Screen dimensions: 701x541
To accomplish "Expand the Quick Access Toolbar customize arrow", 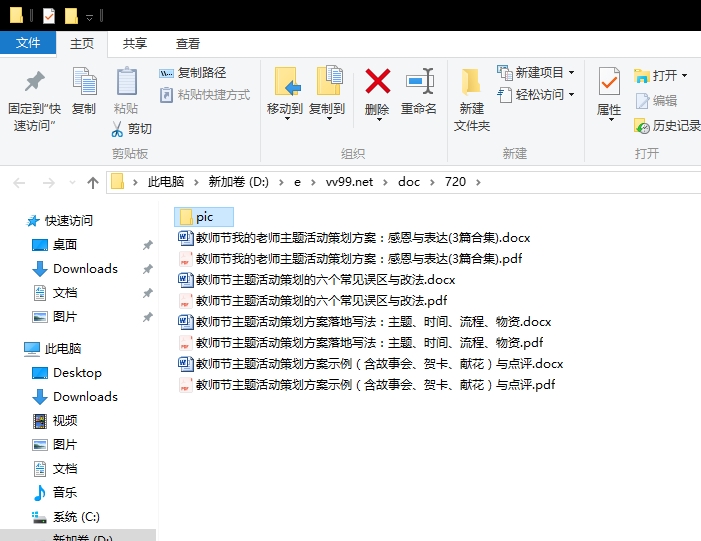I will click(89, 17).
